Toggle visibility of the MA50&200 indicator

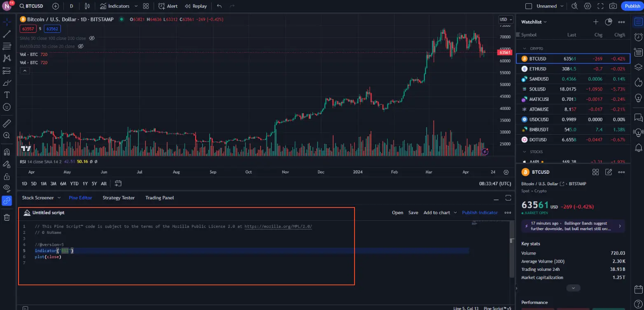coord(81,47)
